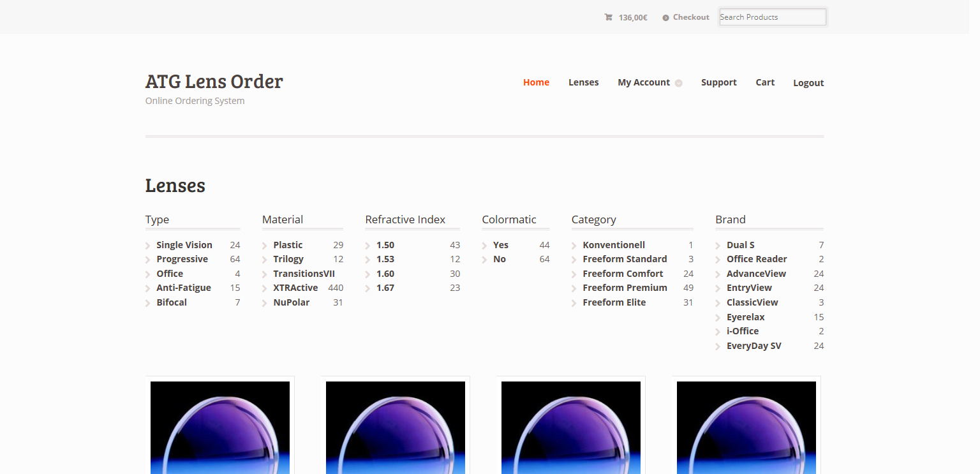Select refractive index 1.53

385,259
